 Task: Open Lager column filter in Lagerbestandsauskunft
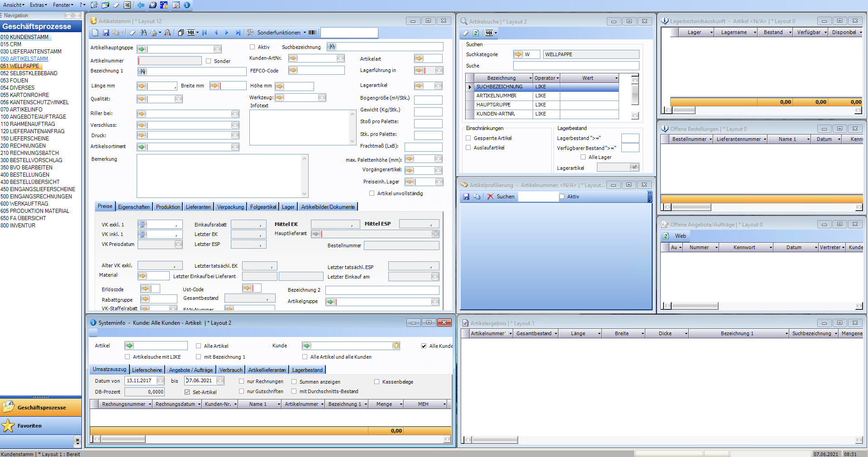coord(711,33)
